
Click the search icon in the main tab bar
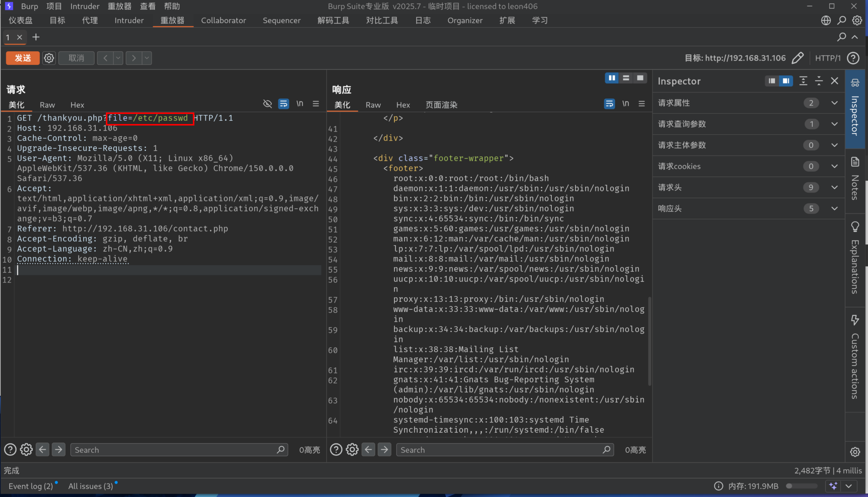842,20
